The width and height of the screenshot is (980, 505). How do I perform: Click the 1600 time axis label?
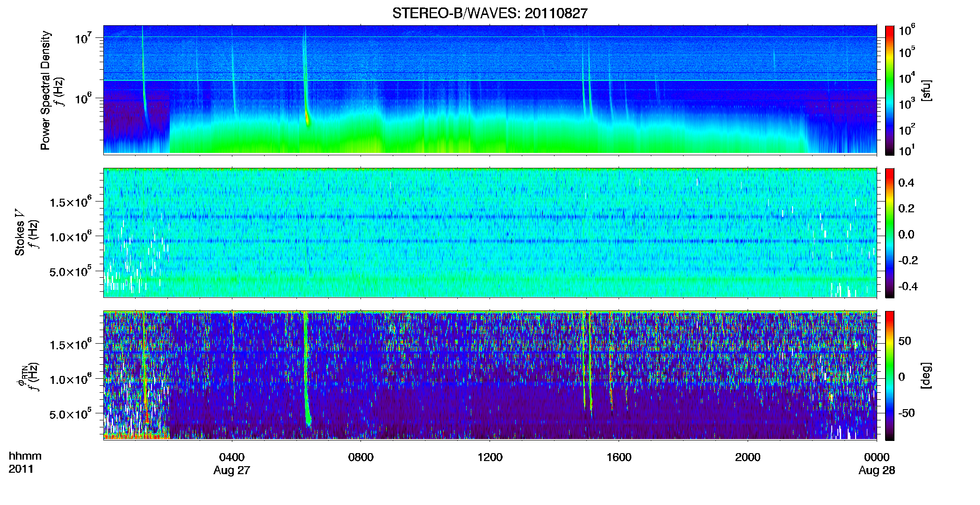(619, 457)
